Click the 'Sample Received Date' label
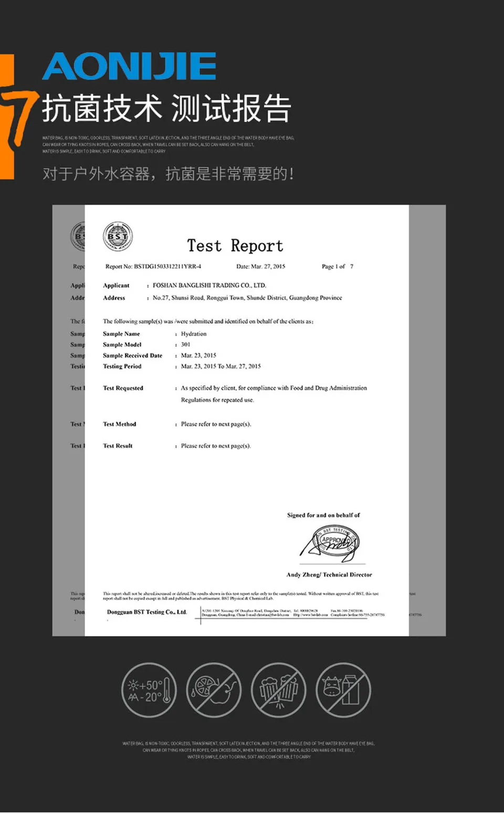This screenshot has height=813, width=504. (x=132, y=356)
